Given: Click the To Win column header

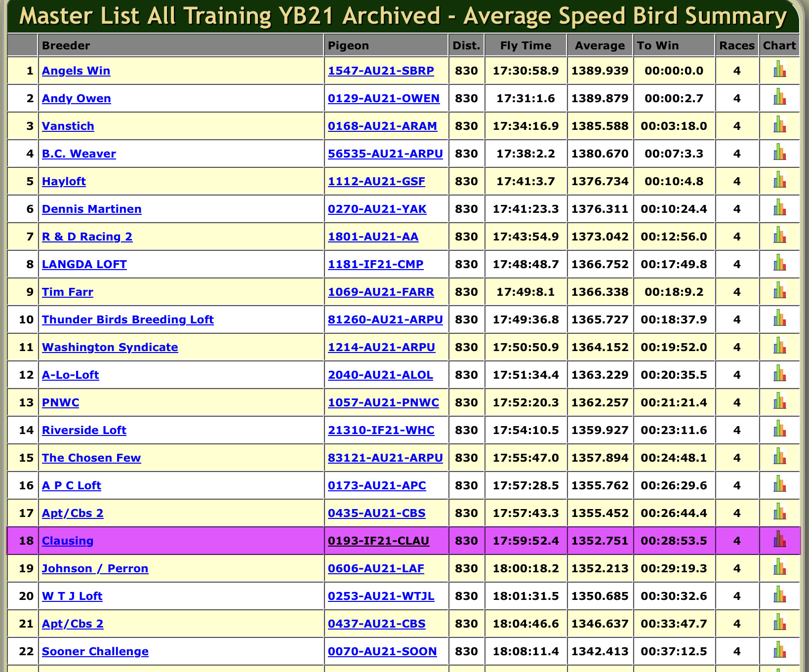Looking at the screenshot, I should [657, 45].
